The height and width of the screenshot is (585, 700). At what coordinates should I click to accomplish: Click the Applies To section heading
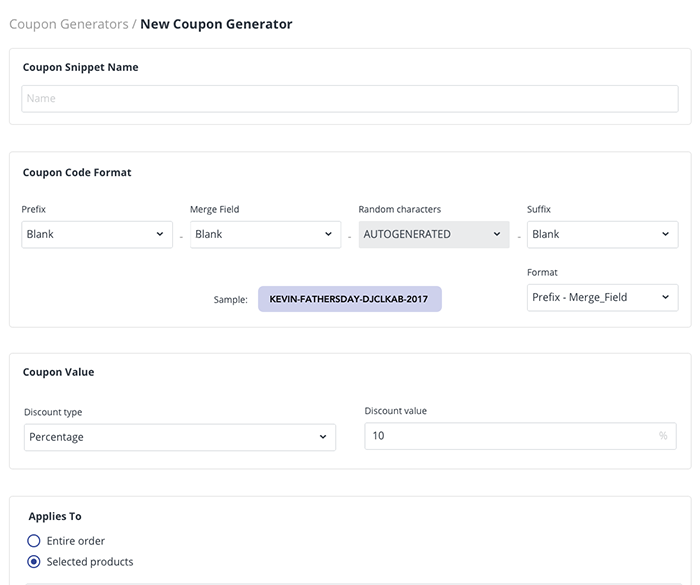point(55,517)
